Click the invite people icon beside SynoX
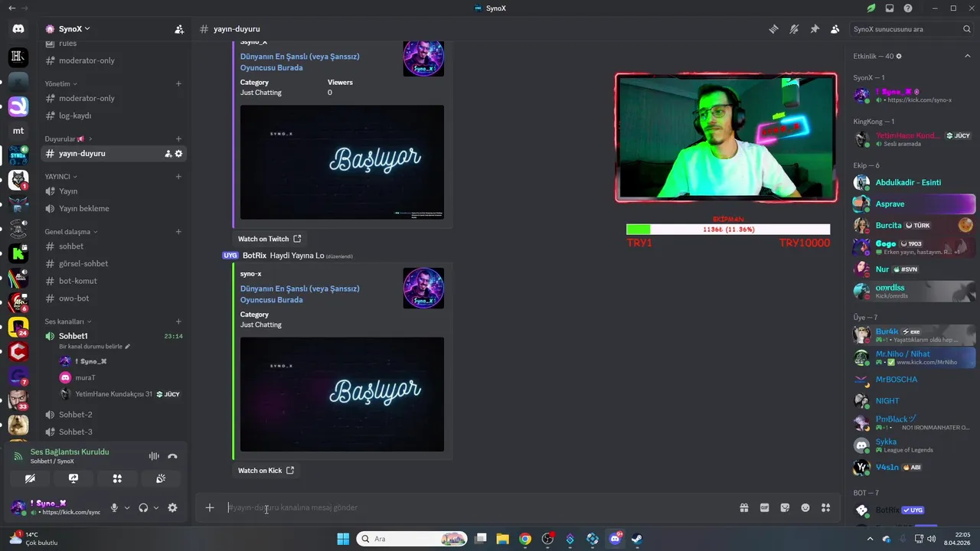This screenshot has height=551, width=980. pos(178,29)
